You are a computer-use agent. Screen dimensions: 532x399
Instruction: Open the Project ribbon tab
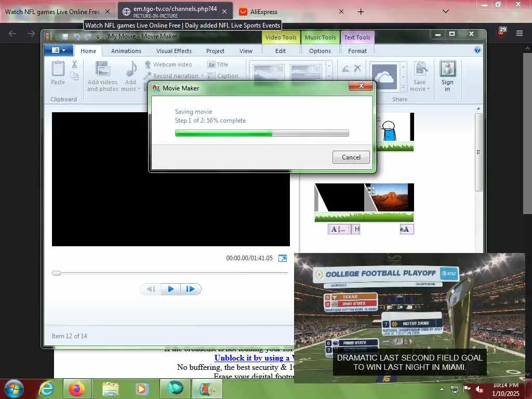pyautogui.click(x=215, y=51)
